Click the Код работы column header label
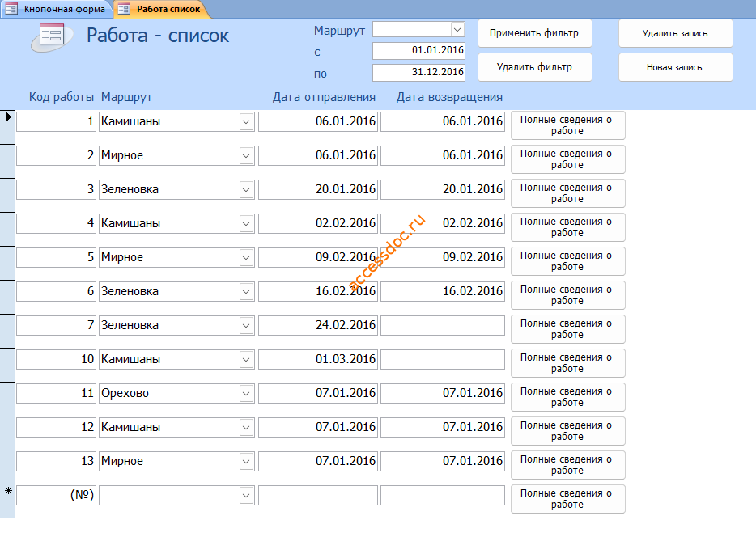Image resolution: width=756 pixels, height=537 pixels. point(62,97)
